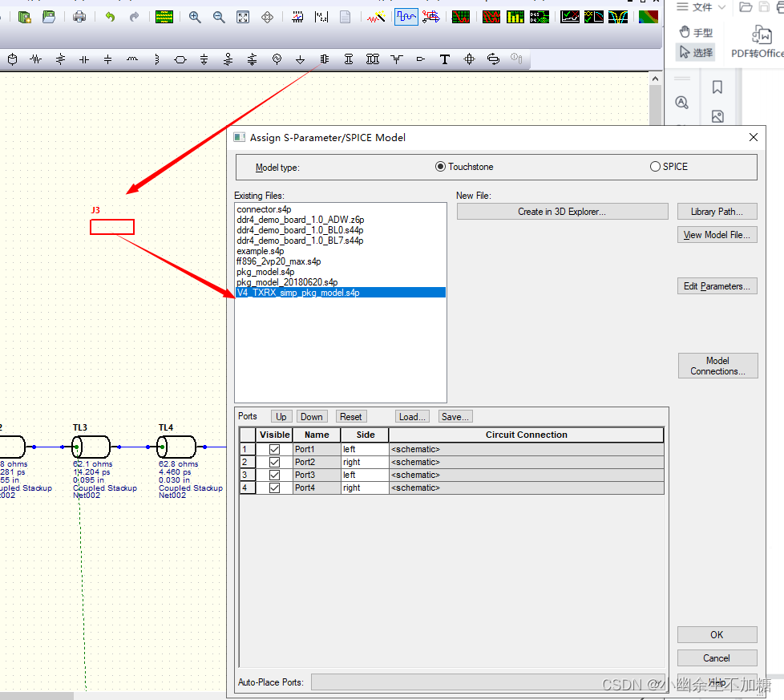Click Library Path button
Image resolution: width=784 pixels, height=700 pixels.
pyautogui.click(x=717, y=212)
